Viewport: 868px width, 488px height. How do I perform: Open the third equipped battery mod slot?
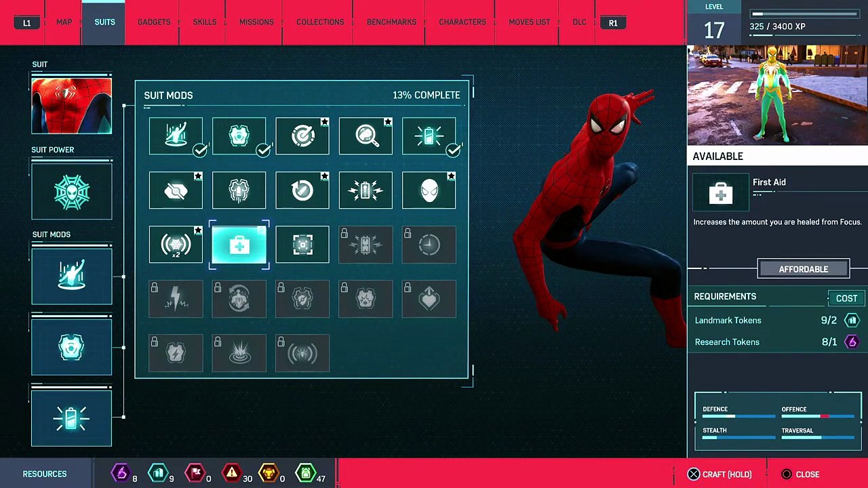coord(71,418)
